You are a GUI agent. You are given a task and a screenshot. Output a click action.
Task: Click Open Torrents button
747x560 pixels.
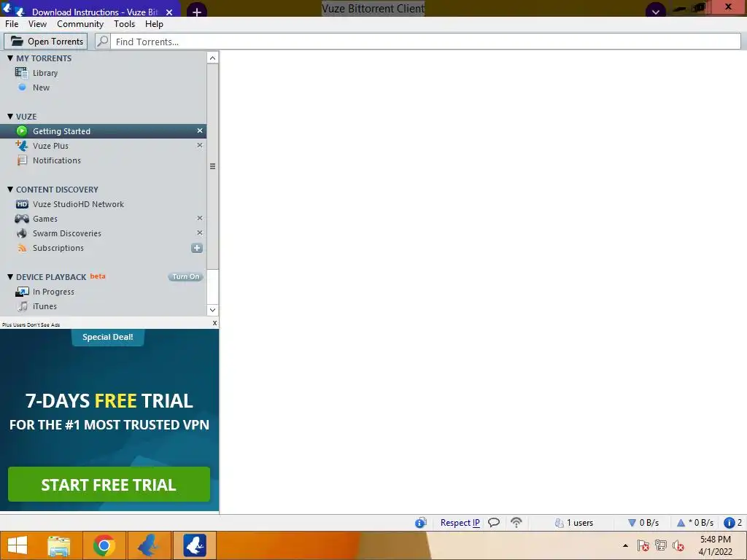tap(46, 42)
